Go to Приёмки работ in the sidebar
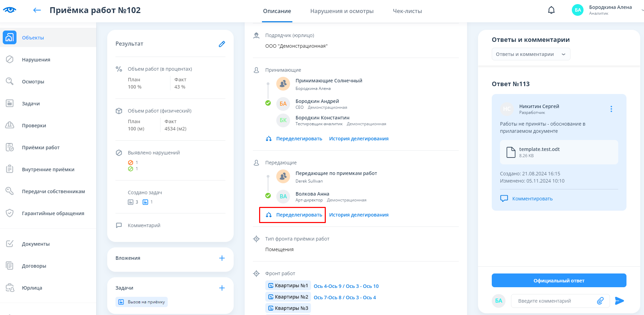This screenshot has width=644, height=315. tap(41, 148)
